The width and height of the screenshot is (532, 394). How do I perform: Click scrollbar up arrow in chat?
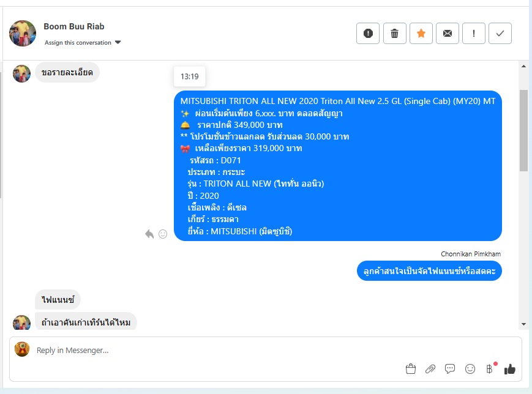click(523, 66)
